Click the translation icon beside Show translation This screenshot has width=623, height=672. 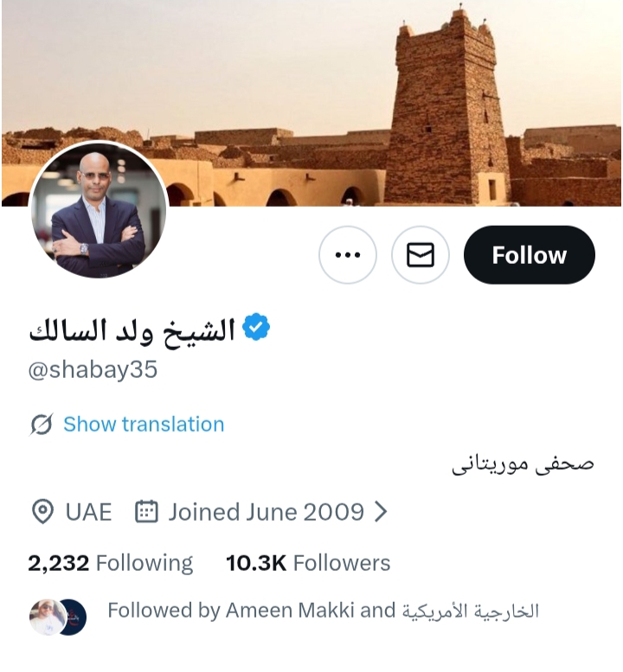42,425
